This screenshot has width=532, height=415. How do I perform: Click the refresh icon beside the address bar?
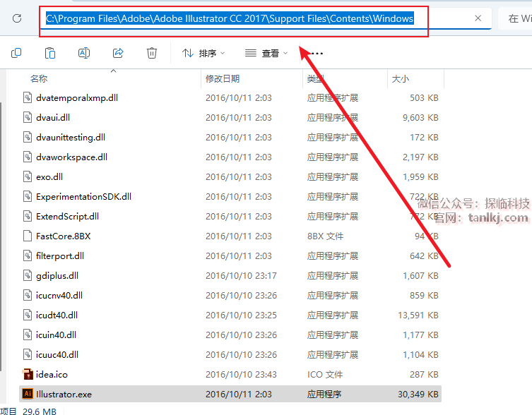17,18
